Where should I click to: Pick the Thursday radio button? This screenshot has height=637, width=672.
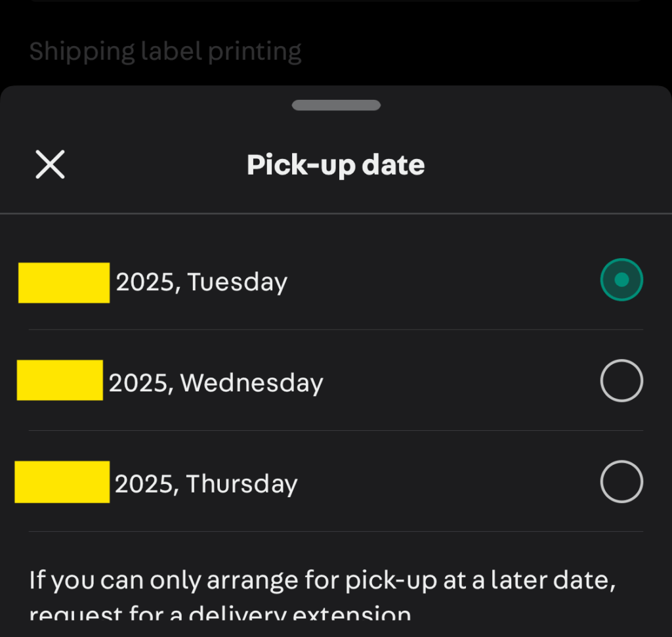tap(621, 482)
